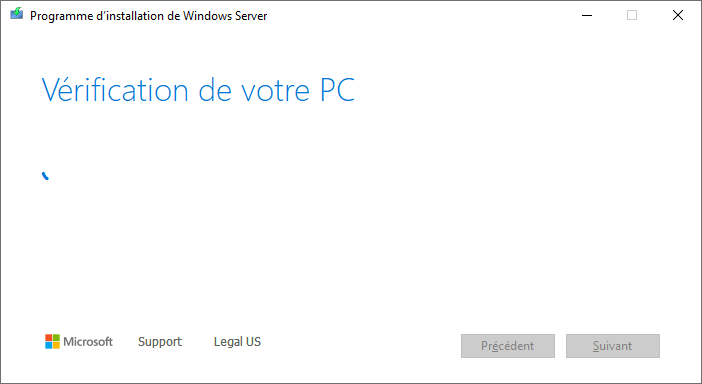The height and width of the screenshot is (384, 702).
Task: Click the blue square of the Microsoft logo
Action: (x=49, y=346)
